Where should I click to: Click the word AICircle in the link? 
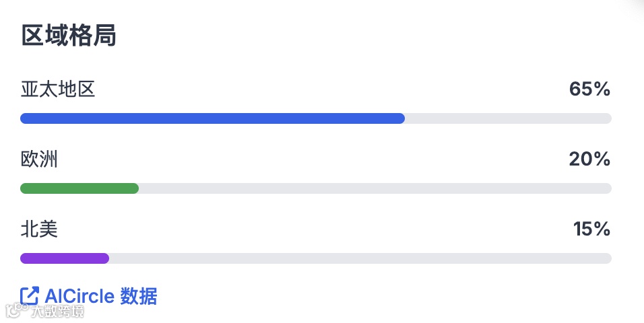(x=79, y=296)
